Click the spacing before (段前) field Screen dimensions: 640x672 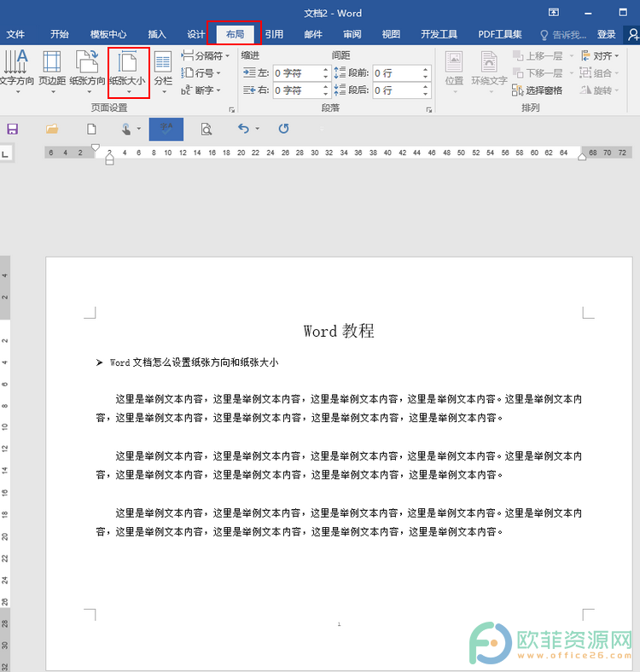coord(397,72)
